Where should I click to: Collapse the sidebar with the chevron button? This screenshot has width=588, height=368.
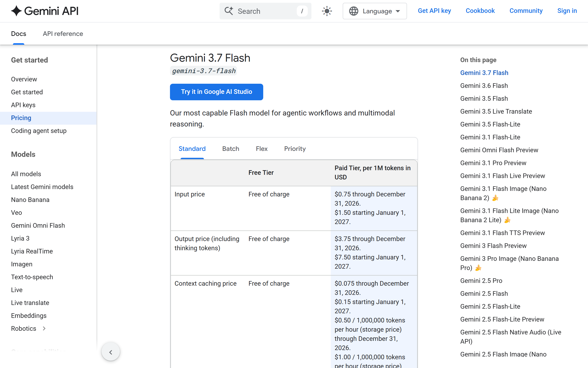(111, 352)
